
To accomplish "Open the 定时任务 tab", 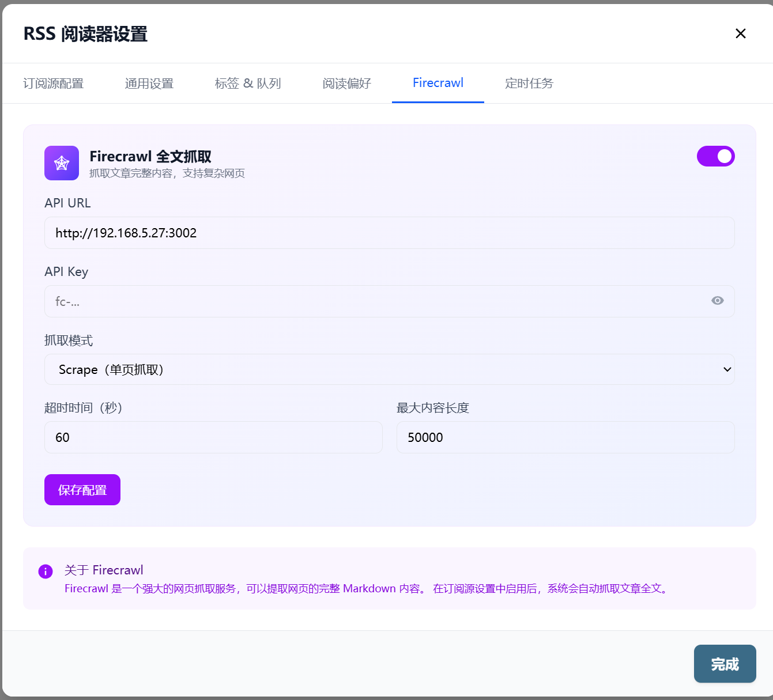I will pos(529,84).
